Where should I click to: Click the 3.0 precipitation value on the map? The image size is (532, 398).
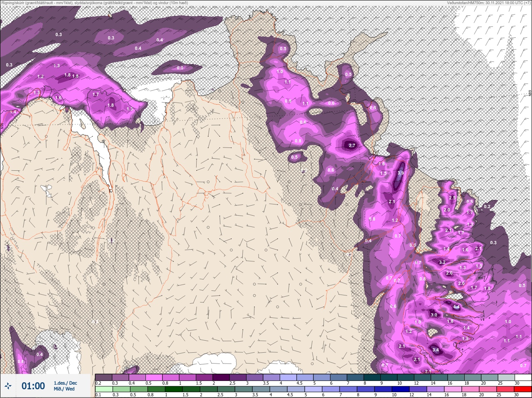(x=434, y=315)
